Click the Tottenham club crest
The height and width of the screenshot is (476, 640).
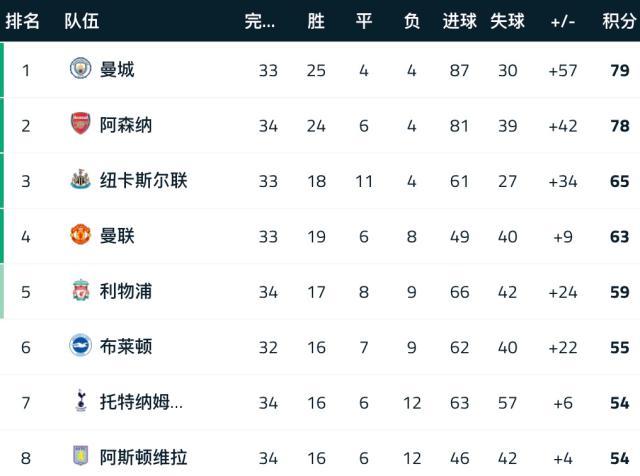[80, 402]
